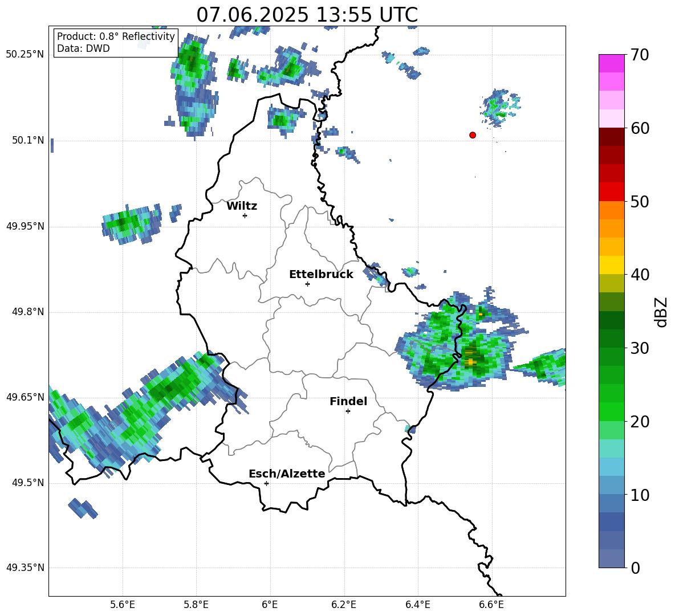Click the title 07.06.2025 13:55 UTC
Viewport: 675px width, 616px height.
click(307, 15)
